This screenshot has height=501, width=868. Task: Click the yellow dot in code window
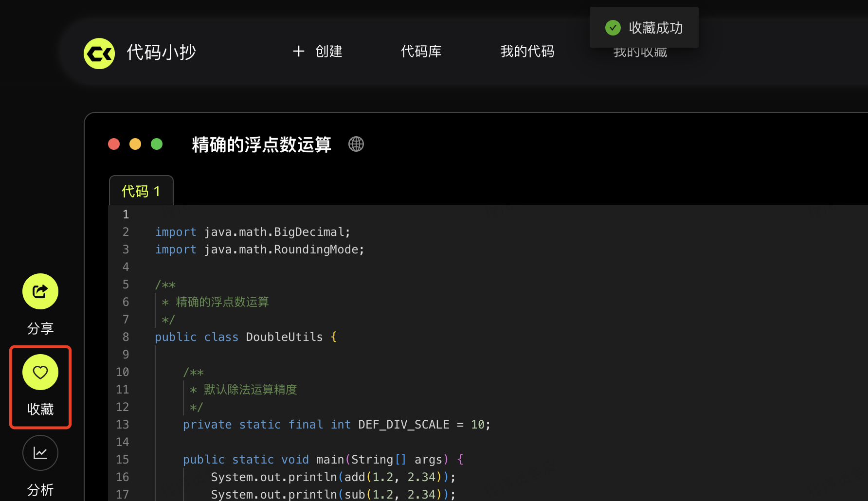[135, 144]
